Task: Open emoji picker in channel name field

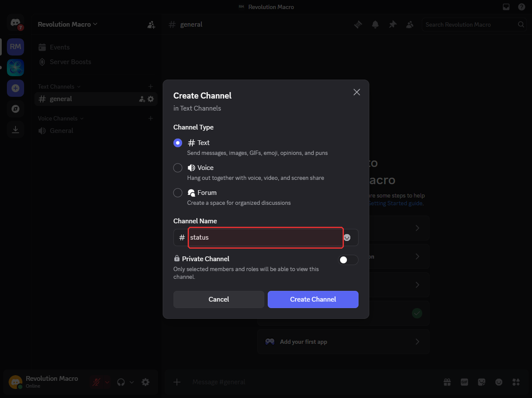Action: click(347, 238)
